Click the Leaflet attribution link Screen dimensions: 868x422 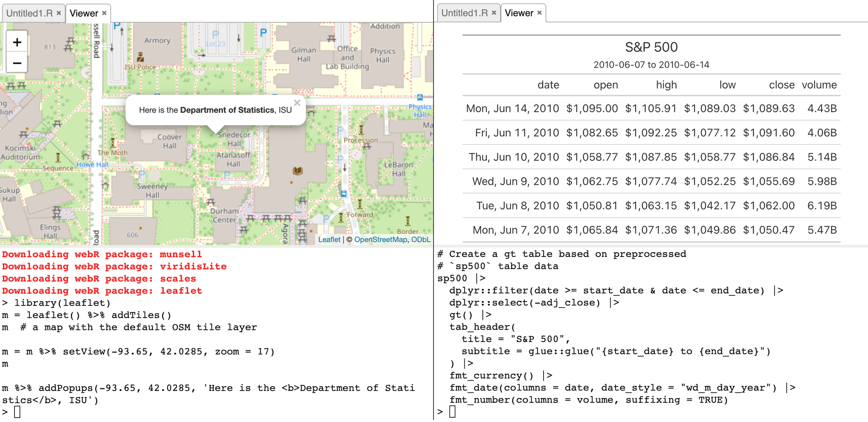click(329, 239)
